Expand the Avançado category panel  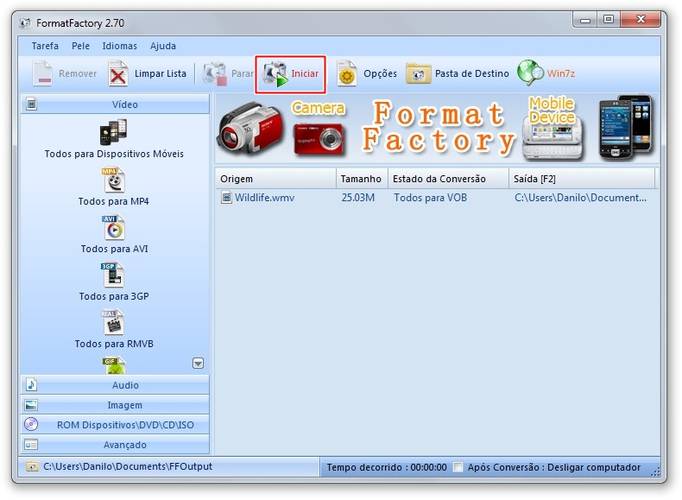[115, 445]
